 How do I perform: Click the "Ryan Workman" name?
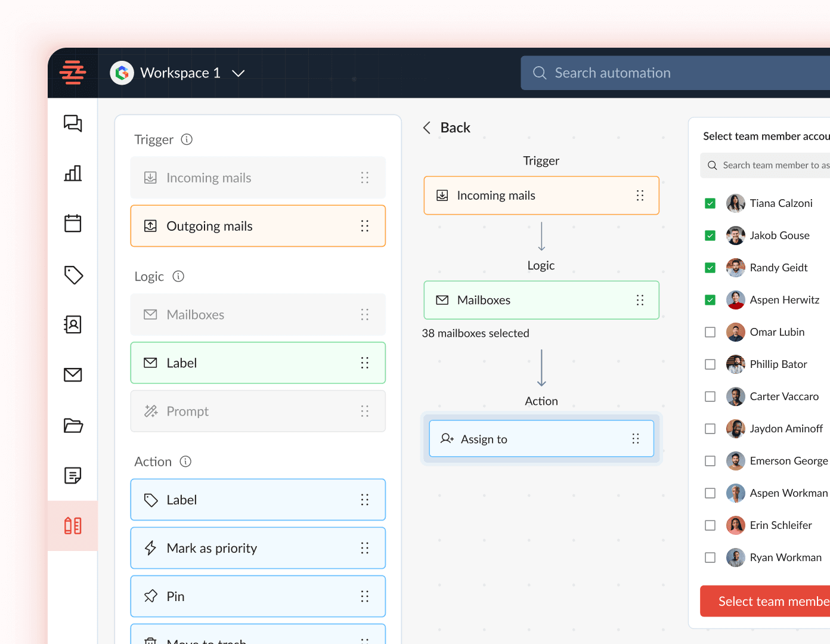point(786,558)
